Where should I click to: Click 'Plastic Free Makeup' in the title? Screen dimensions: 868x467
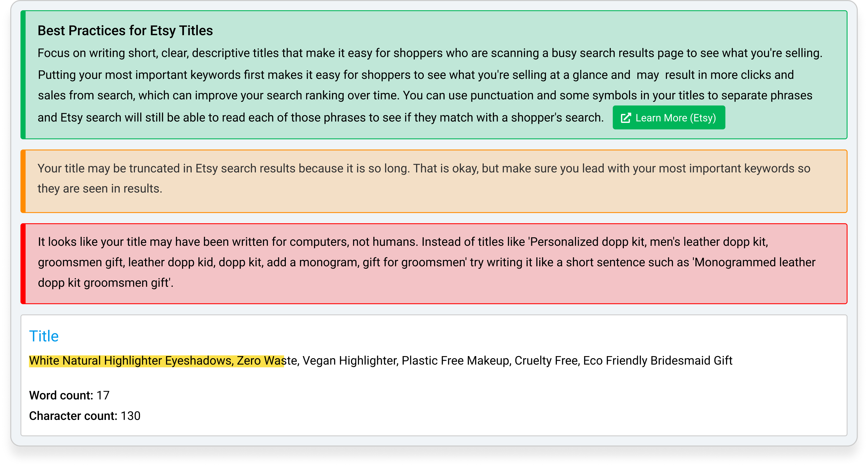pyautogui.click(x=455, y=361)
